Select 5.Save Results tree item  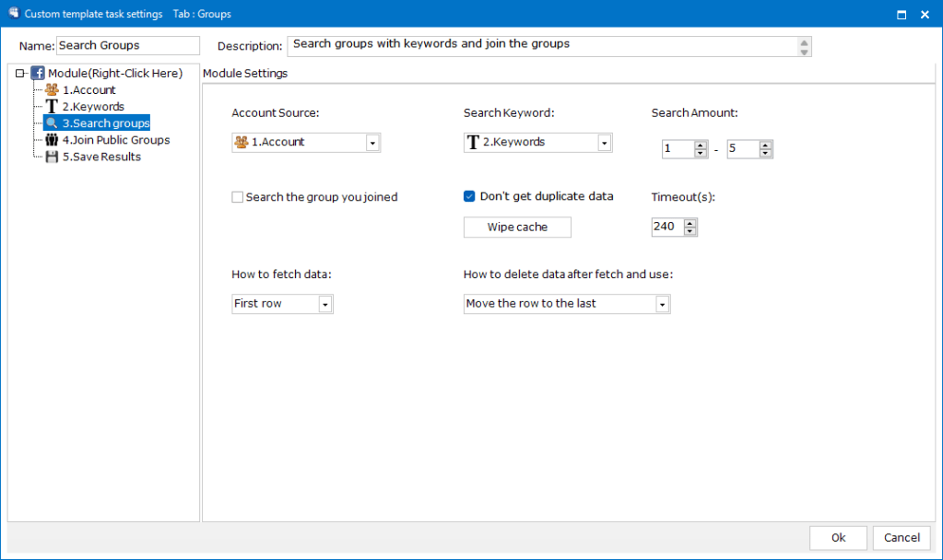pyautogui.click(x=101, y=157)
